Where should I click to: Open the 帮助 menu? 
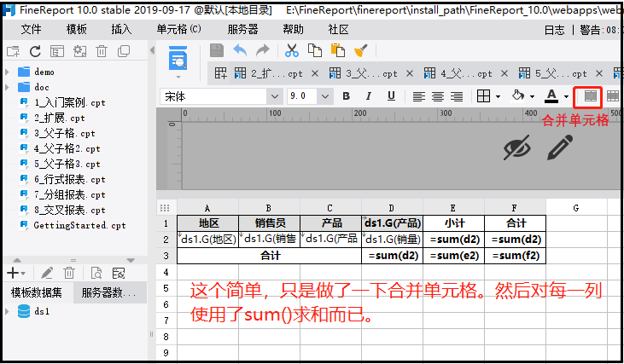pyautogui.click(x=293, y=29)
